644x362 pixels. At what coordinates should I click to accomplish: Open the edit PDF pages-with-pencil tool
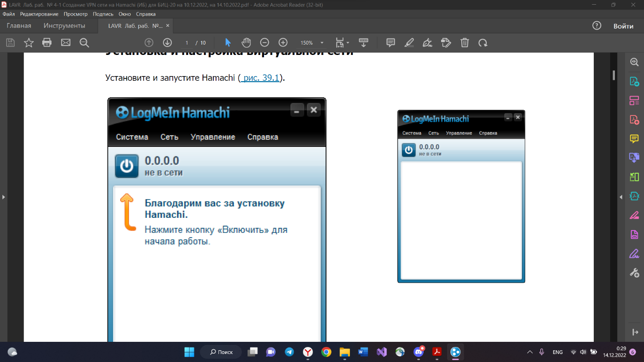pos(446,43)
